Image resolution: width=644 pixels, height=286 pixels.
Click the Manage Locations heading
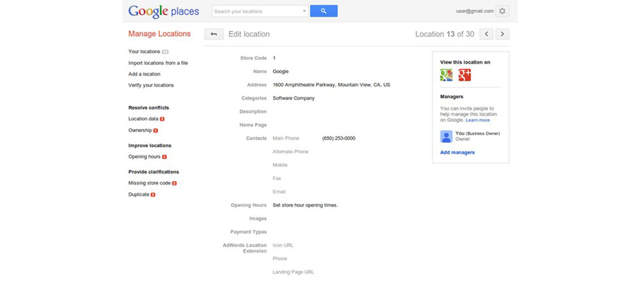[160, 34]
